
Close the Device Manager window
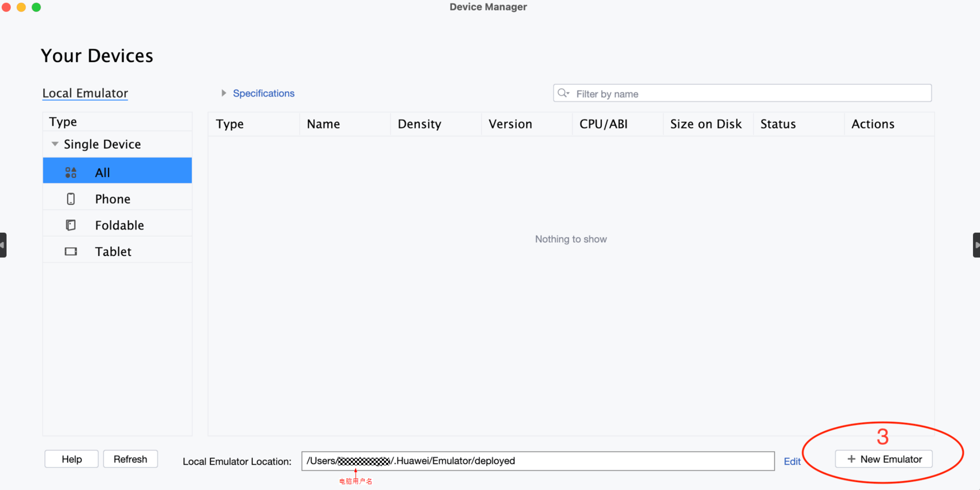[x=6, y=7]
